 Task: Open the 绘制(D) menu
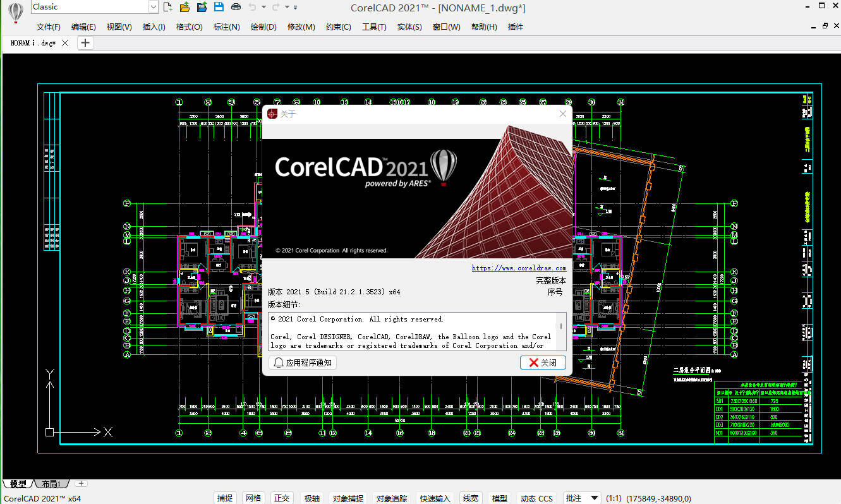[x=263, y=27]
